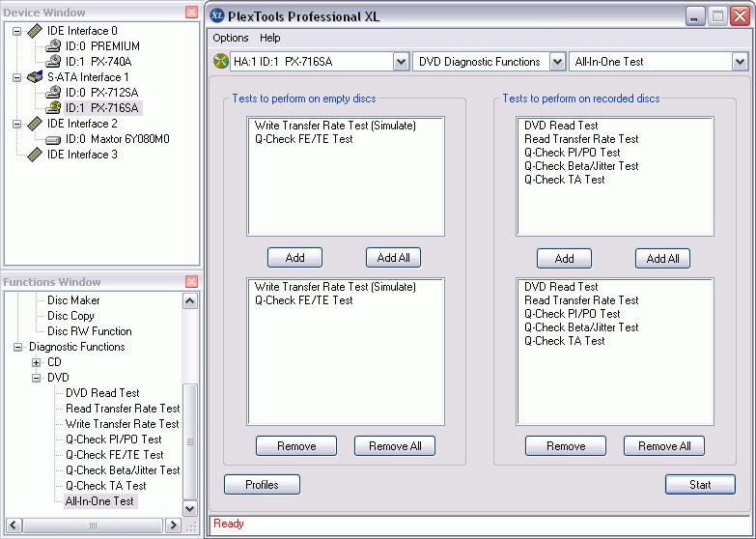Viewport: 756px width, 539px height.
Task: Click Add under empty discs tests
Action: click(294, 258)
